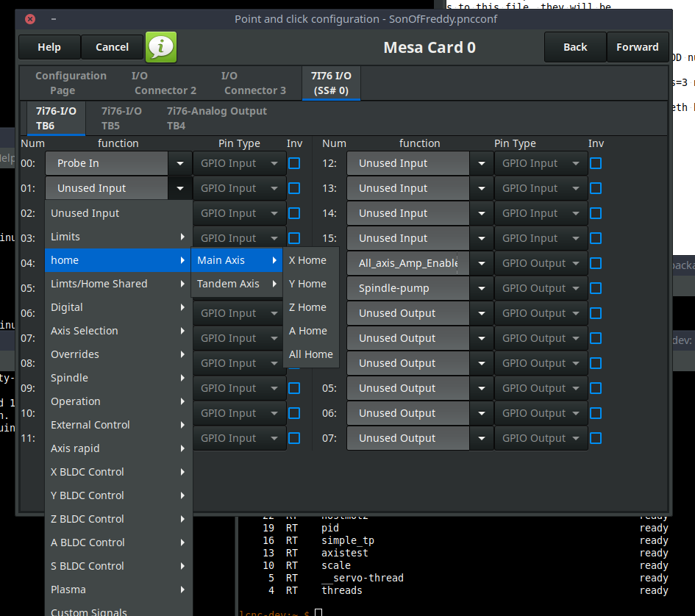Open Pin Type dropdown on Spindle-pump row
This screenshot has height=616, width=695.
tap(541, 288)
